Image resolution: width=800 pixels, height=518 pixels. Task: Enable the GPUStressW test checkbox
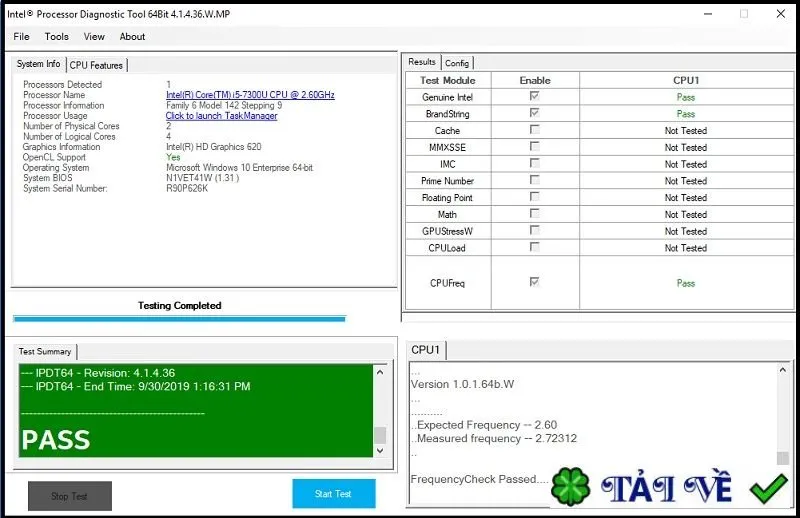[x=534, y=230]
